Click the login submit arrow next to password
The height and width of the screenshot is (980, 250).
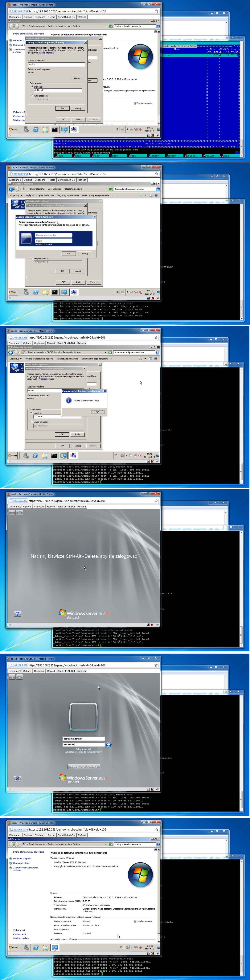(x=108, y=744)
